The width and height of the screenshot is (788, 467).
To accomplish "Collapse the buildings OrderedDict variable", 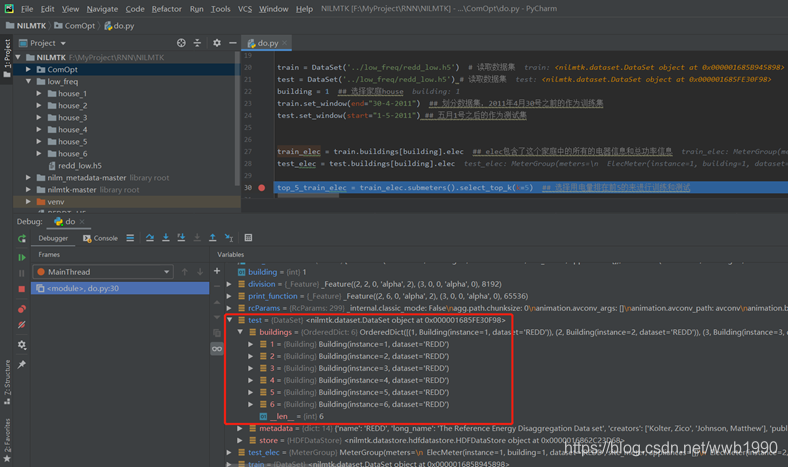I will (240, 332).
